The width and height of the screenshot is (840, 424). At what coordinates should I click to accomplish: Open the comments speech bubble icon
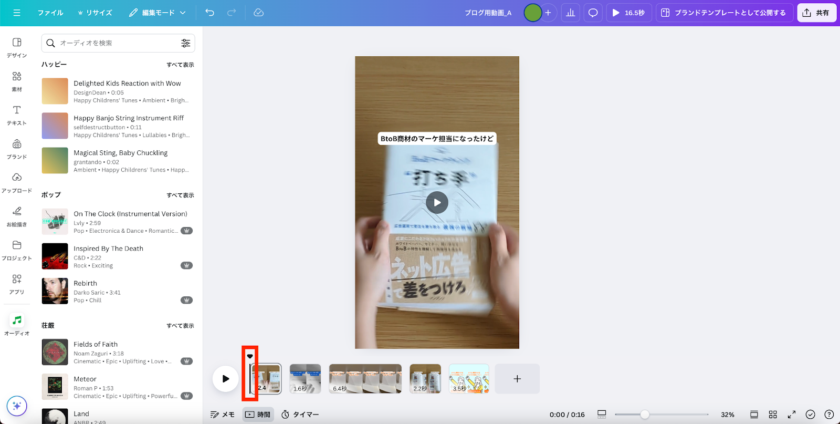[593, 13]
